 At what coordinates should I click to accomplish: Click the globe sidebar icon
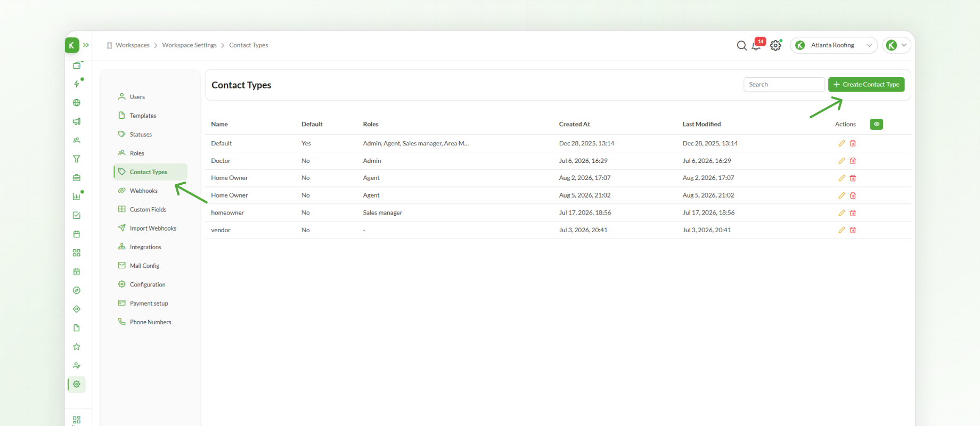(77, 103)
